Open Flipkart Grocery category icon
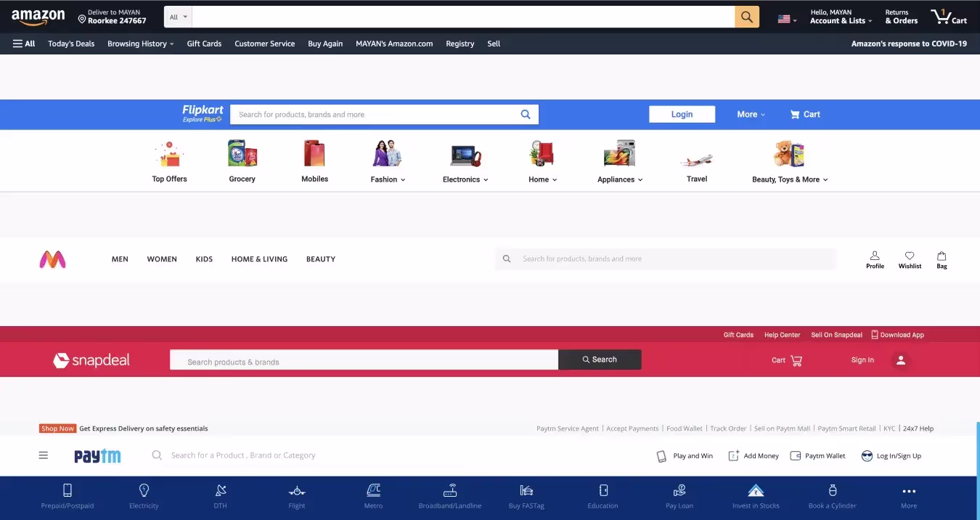This screenshot has width=980, height=520. [242, 154]
